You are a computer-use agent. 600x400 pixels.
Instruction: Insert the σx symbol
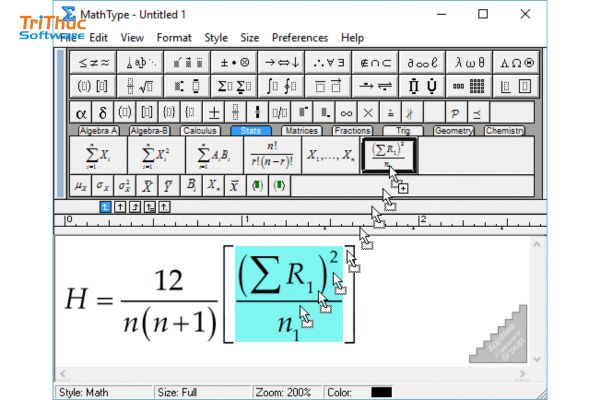coord(103,186)
